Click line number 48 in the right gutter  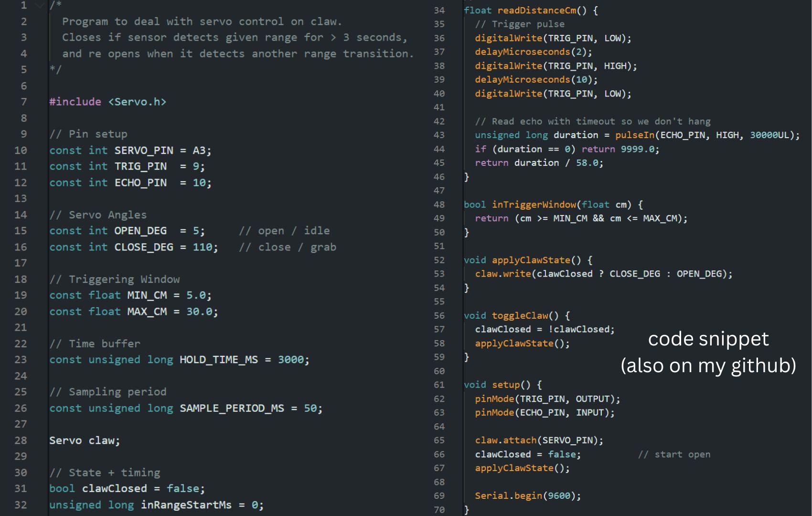coord(439,204)
